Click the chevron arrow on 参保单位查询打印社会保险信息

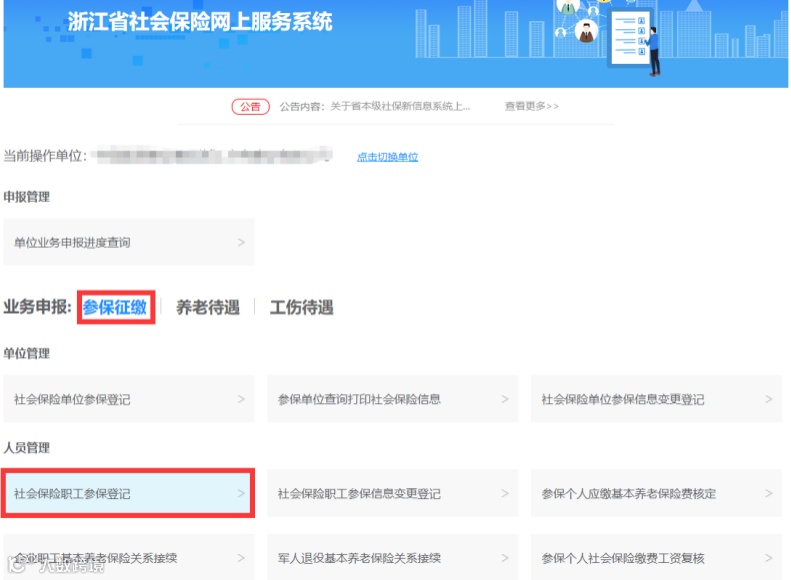coord(505,399)
